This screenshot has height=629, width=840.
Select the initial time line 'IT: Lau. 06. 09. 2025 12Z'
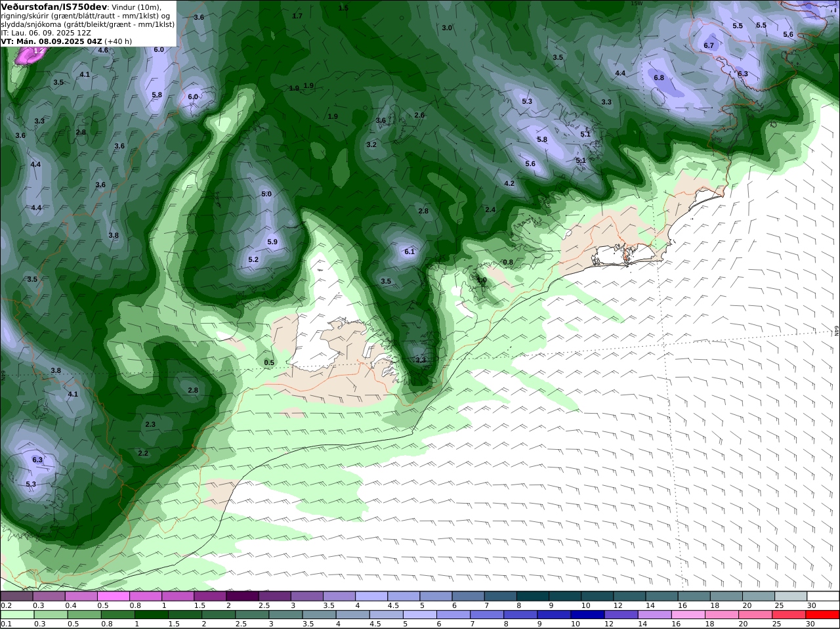click(x=46, y=32)
